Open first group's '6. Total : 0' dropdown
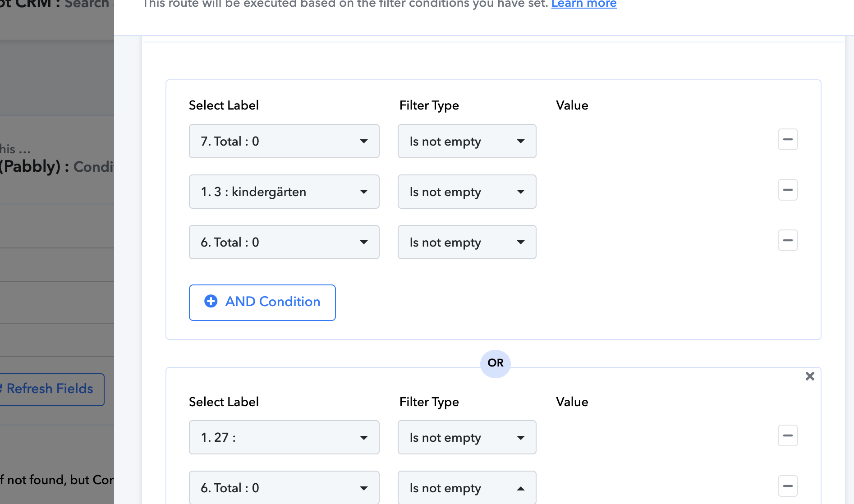Image resolution: width=854 pixels, height=504 pixels. click(x=284, y=243)
